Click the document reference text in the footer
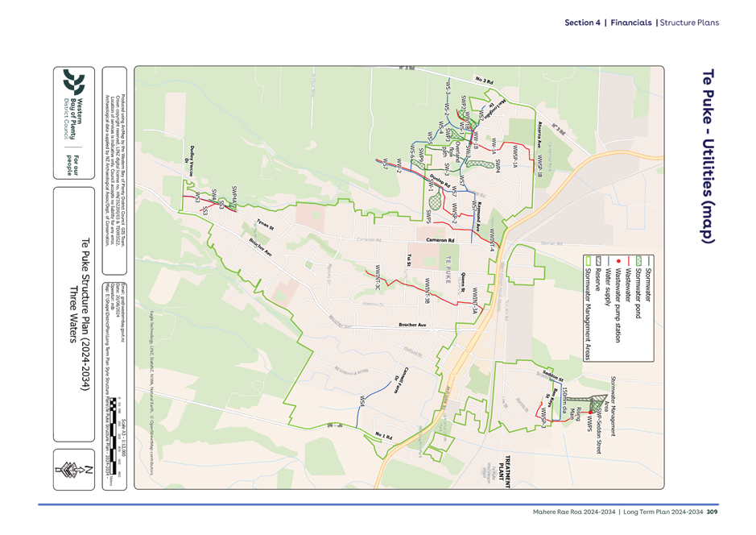Viewport: 756px width, 535px height. 628,512
